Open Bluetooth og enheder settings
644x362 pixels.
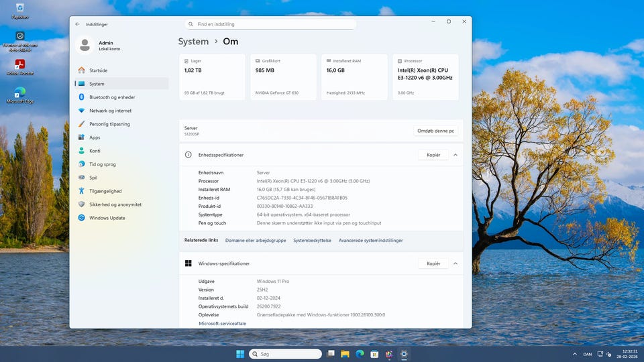pos(111,97)
